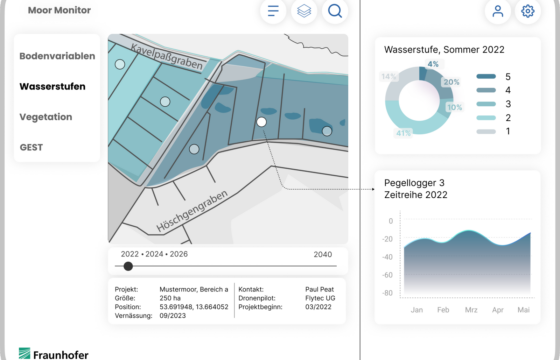Jump to 2040 on the timeline
The image size is (560, 360).
click(x=323, y=254)
